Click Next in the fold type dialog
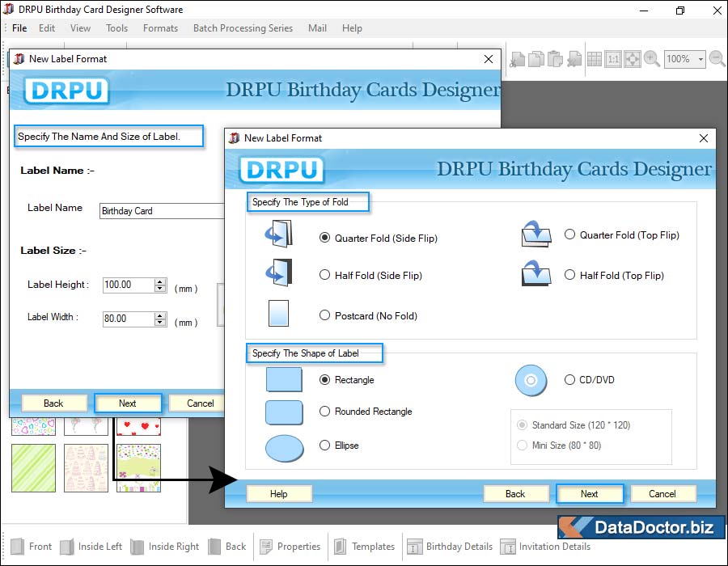The width and height of the screenshot is (728, 566). pyautogui.click(x=590, y=493)
